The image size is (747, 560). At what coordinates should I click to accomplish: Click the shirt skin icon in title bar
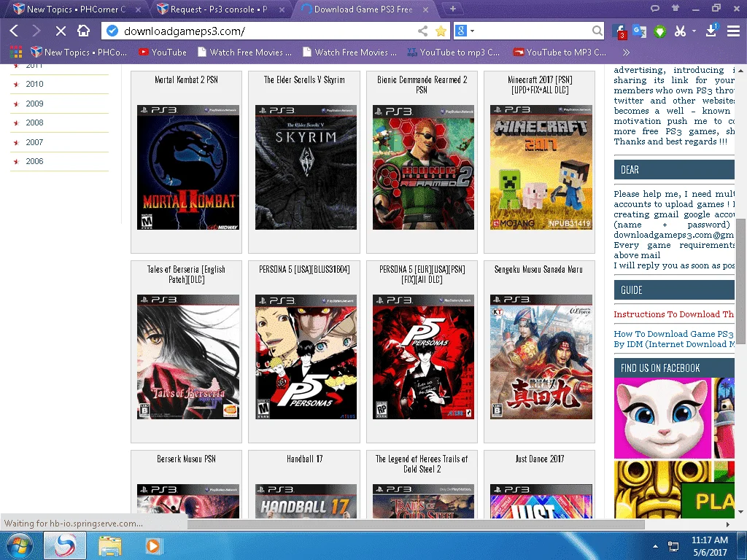[676, 7]
